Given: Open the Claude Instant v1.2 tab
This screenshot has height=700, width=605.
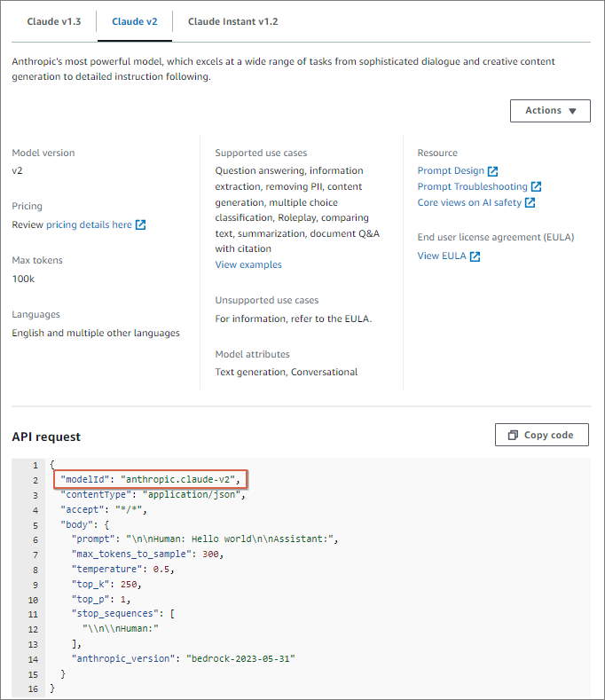Looking at the screenshot, I should tap(232, 21).
